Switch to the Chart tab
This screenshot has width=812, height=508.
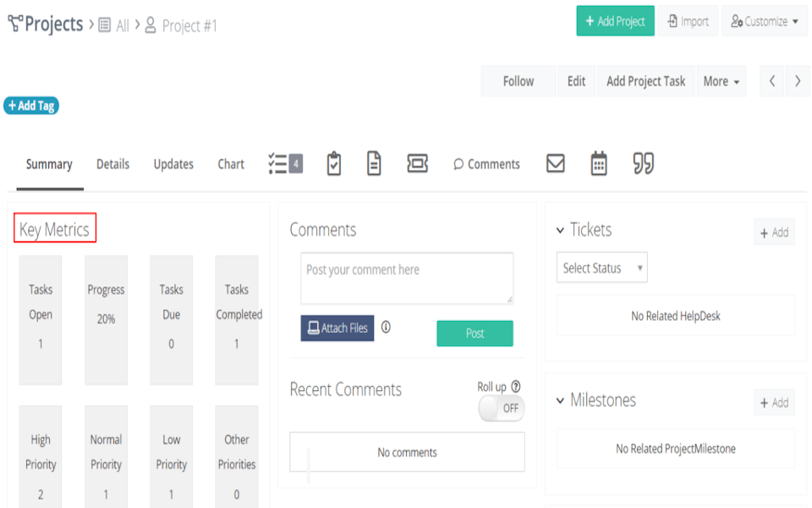[231, 164]
